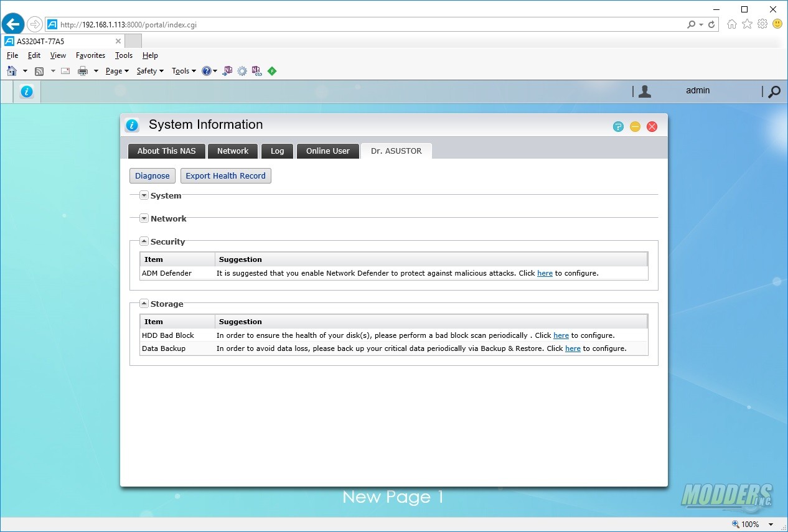Click the Favorites star icon
The width and height of the screenshot is (788, 532).
[747, 24]
